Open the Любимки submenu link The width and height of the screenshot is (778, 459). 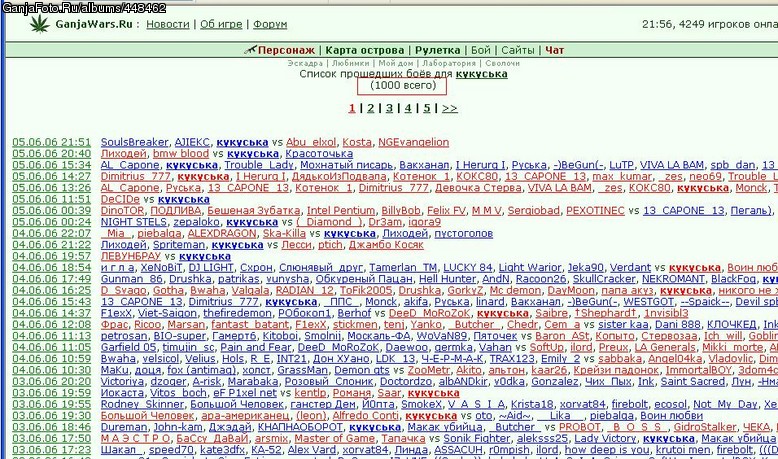[350, 64]
